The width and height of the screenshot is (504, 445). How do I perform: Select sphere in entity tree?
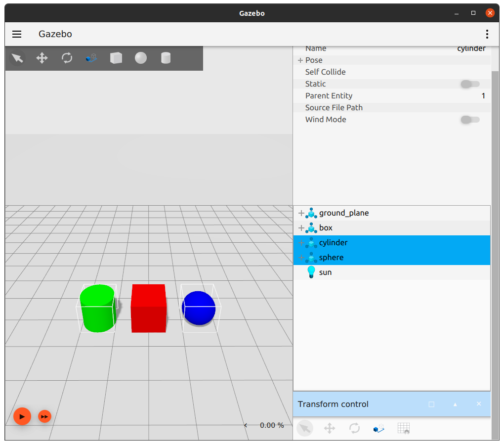(x=392, y=258)
